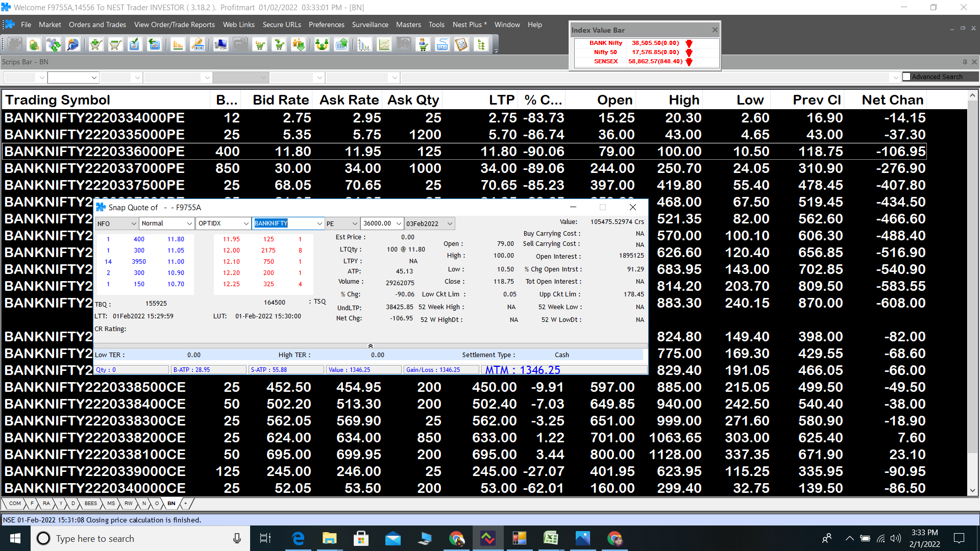Viewport: 980px width, 551px height.
Task: Select row BANKNIFTY2220340000CE
Action: (464, 488)
